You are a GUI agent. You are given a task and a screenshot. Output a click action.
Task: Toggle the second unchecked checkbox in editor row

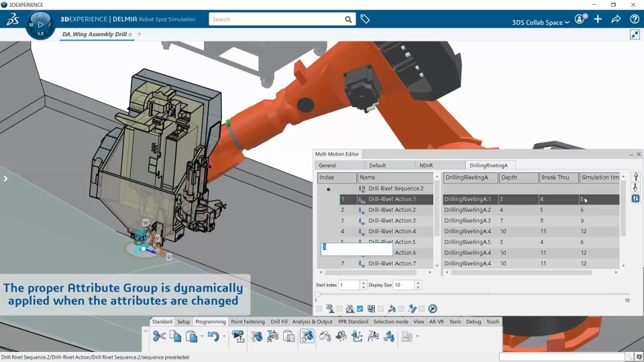click(x=339, y=308)
